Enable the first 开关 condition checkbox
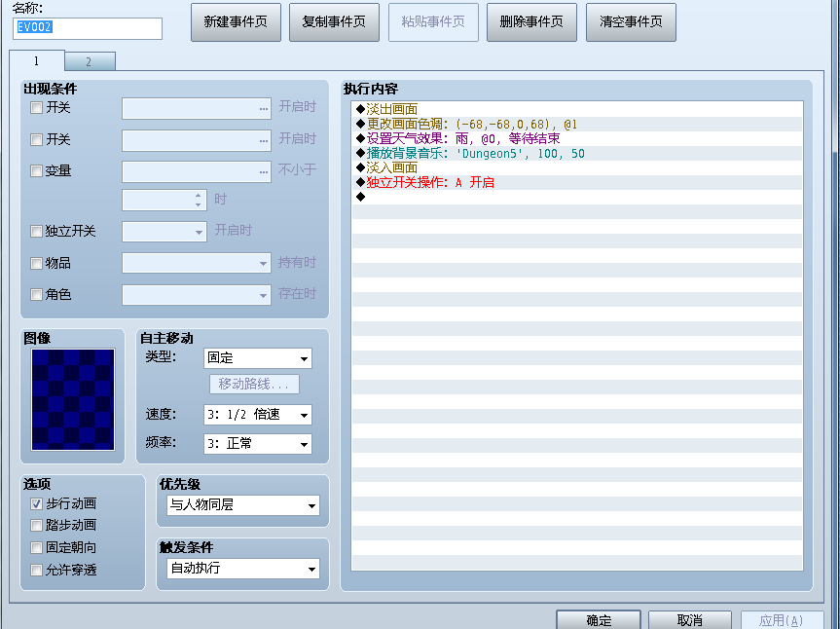The height and width of the screenshot is (629, 840). coord(36,108)
